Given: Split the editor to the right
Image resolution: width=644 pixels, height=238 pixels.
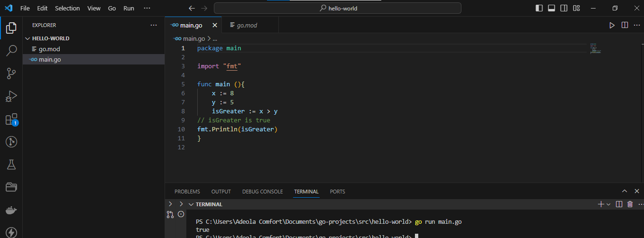Looking at the screenshot, I should point(625,25).
